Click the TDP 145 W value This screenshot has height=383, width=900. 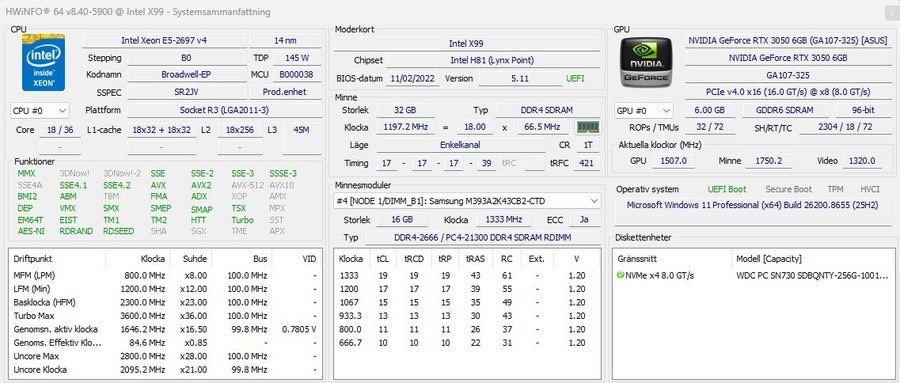click(296, 58)
